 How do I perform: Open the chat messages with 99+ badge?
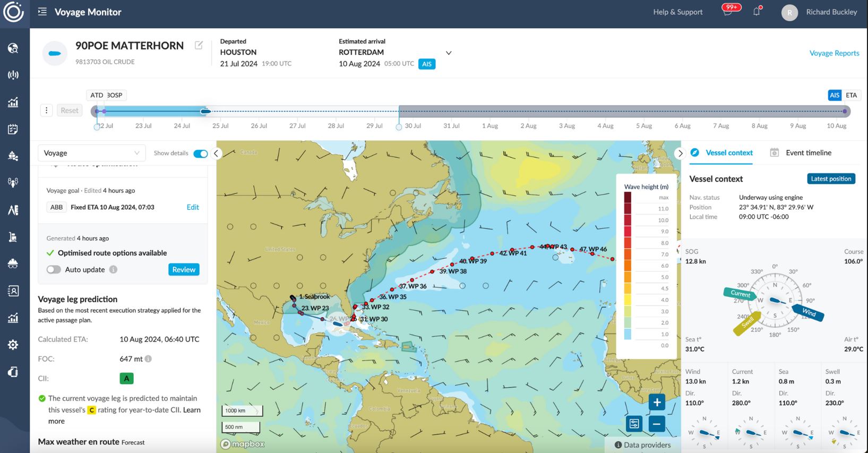click(x=728, y=11)
